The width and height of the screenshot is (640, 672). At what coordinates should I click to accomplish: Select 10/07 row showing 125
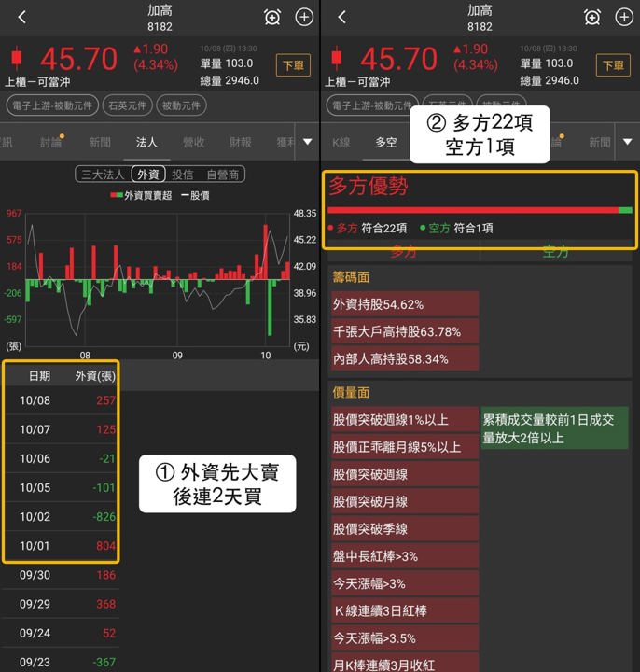click(62, 429)
